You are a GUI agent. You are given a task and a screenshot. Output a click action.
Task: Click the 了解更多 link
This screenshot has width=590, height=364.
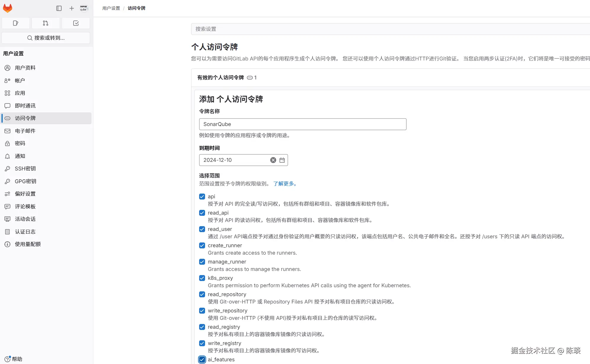coord(284,184)
